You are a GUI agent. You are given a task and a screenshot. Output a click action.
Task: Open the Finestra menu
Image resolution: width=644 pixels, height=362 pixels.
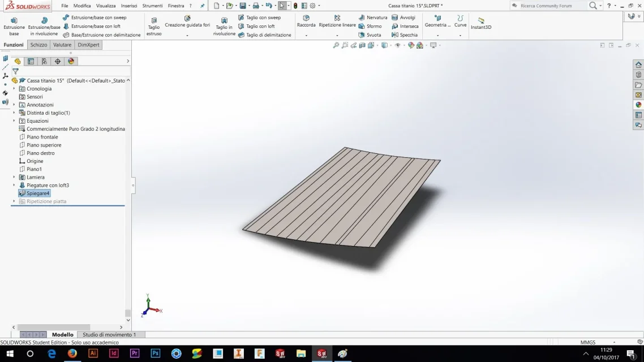pyautogui.click(x=176, y=6)
